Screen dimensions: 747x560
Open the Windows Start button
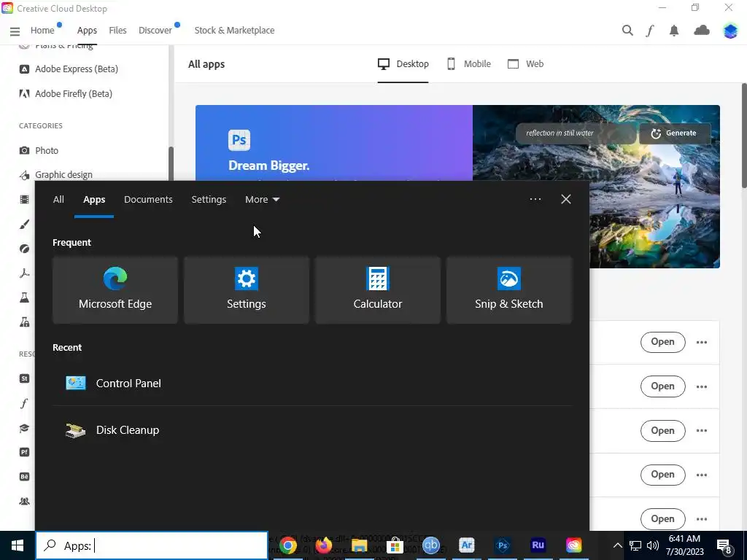coord(18,545)
